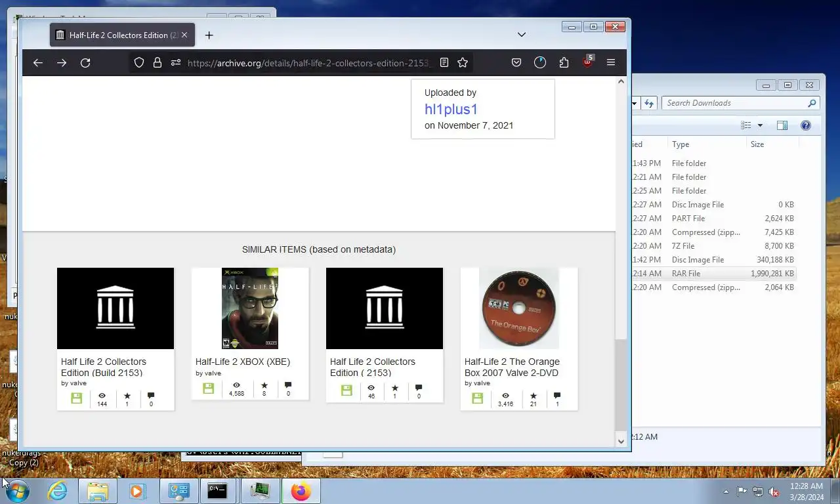Screen dimensions: 840x504
Task: Click reviews bubble on Orange Box card
Action: coord(557,396)
